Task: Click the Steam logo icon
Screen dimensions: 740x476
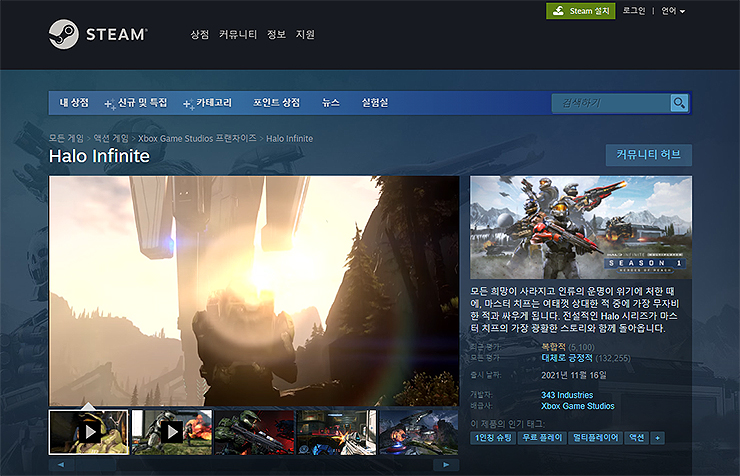Action: pos(64,34)
